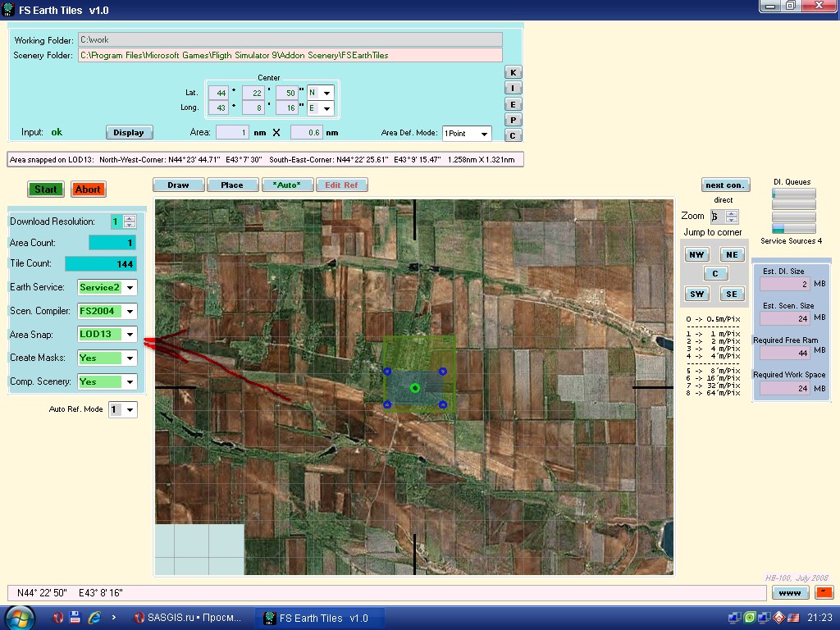Image resolution: width=840 pixels, height=630 pixels.
Task: Open latitude N/S hemisphere dropdown
Action: tap(326, 94)
